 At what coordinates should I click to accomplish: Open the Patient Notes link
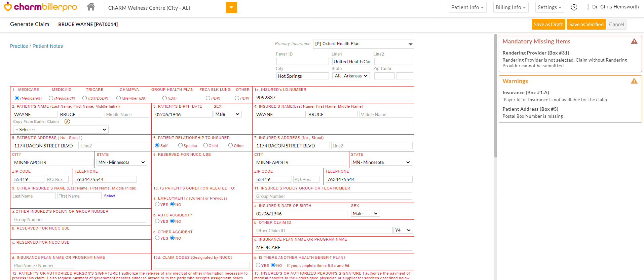point(48,46)
